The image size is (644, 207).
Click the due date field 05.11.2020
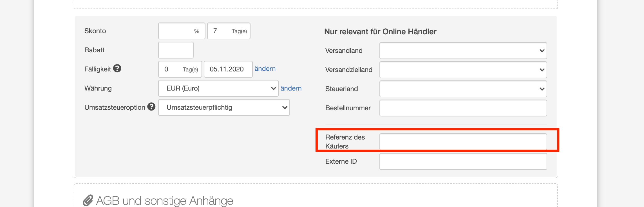[x=228, y=69]
